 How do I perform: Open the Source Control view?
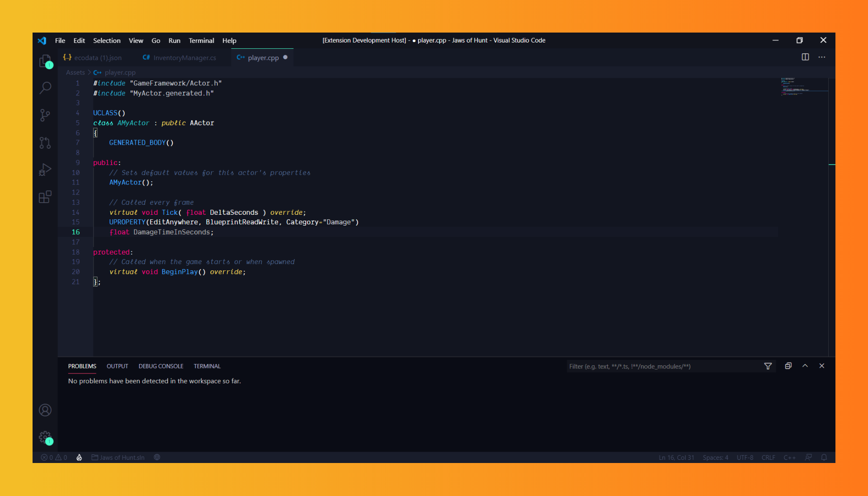click(x=45, y=115)
